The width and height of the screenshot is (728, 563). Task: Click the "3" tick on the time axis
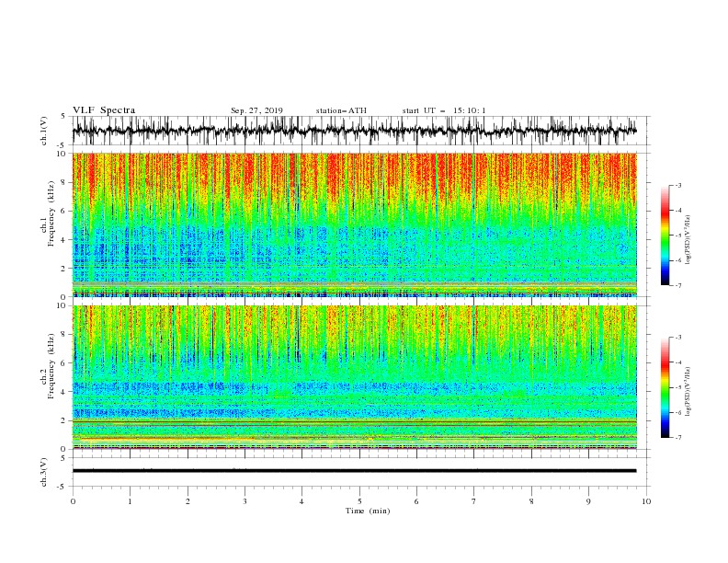(x=245, y=501)
